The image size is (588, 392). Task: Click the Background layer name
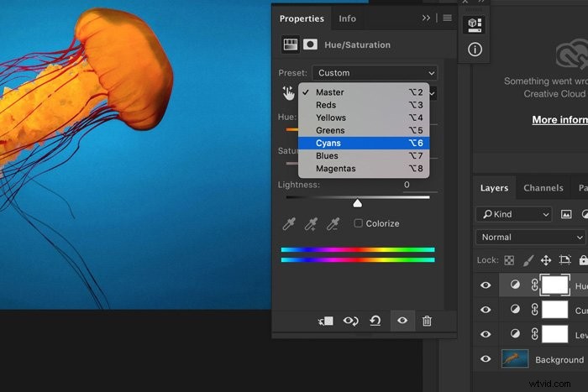[x=559, y=360]
